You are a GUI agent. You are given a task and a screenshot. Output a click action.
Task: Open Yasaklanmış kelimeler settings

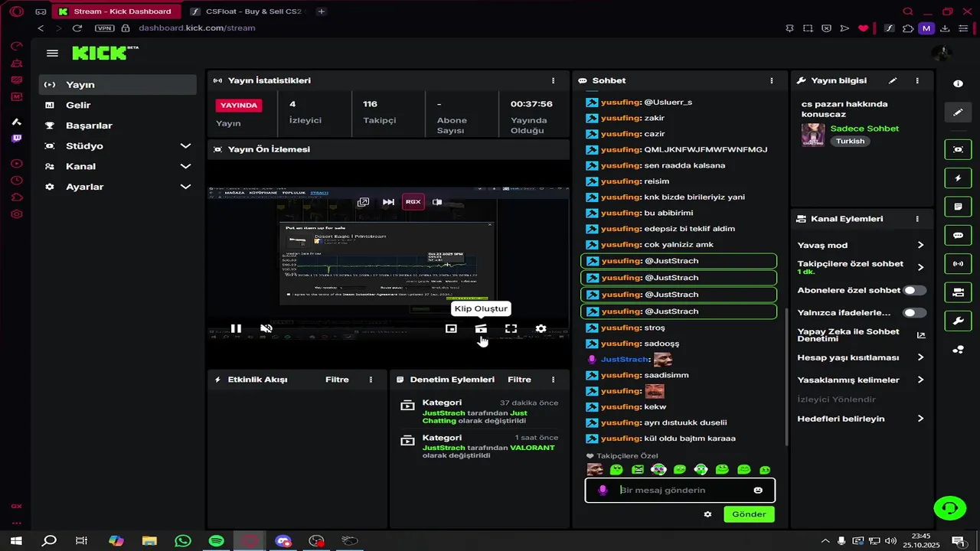coord(861,380)
